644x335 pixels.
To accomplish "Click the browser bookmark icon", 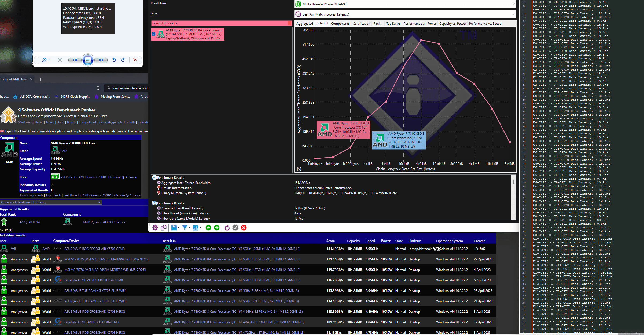I will click(98, 88).
